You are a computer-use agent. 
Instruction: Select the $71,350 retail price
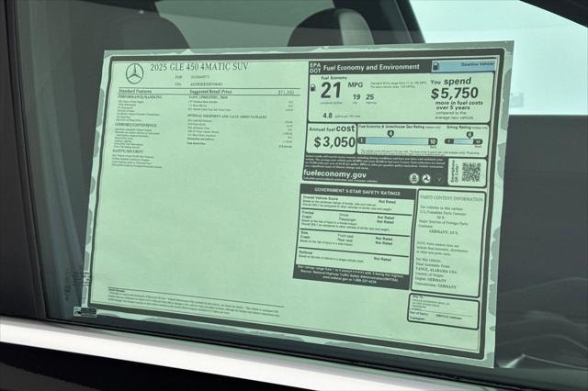(x=286, y=92)
